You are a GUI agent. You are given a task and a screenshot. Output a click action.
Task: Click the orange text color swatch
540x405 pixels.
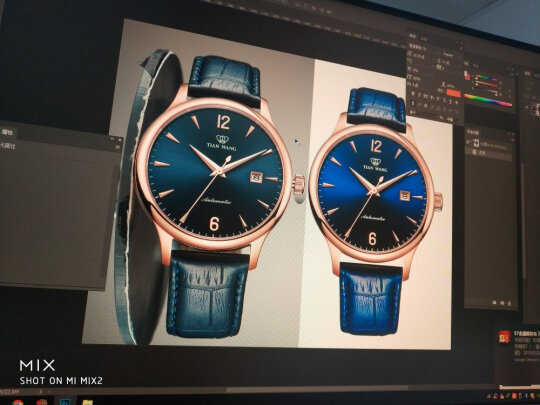click(453, 93)
